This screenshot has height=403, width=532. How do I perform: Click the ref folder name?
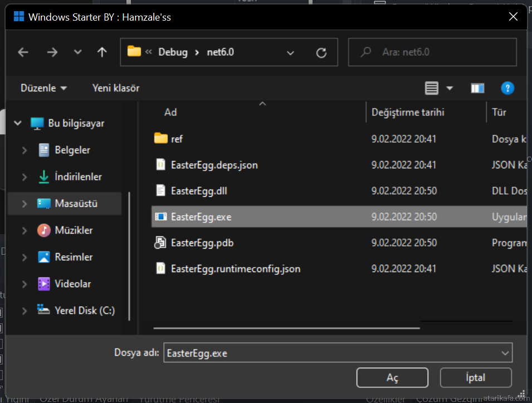click(177, 139)
